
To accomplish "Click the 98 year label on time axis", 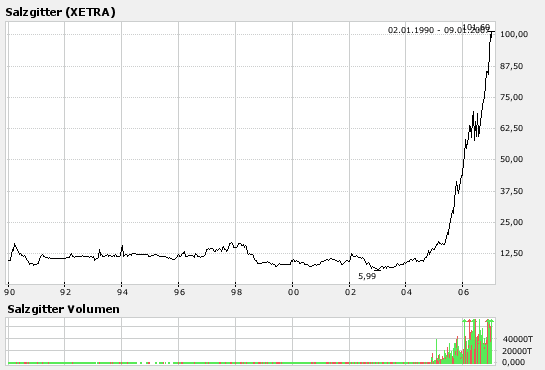I will [236, 292].
